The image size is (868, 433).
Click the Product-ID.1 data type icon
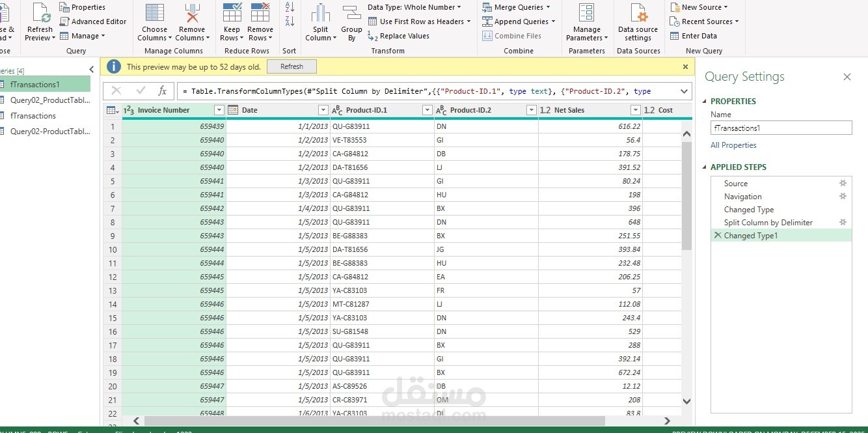click(x=337, y=110)
